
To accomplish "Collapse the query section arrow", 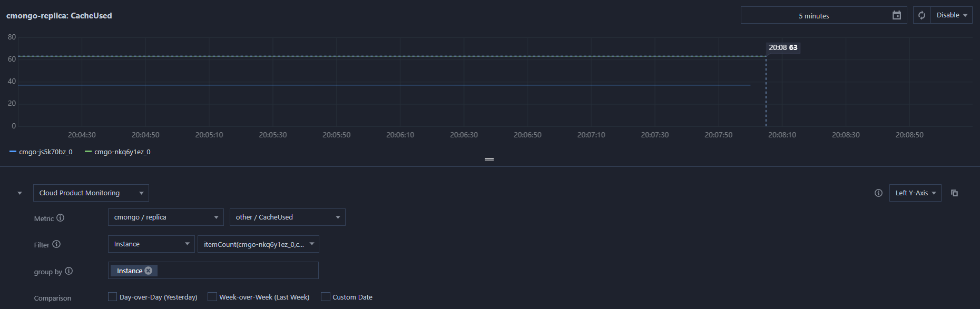I will [19, 193].
